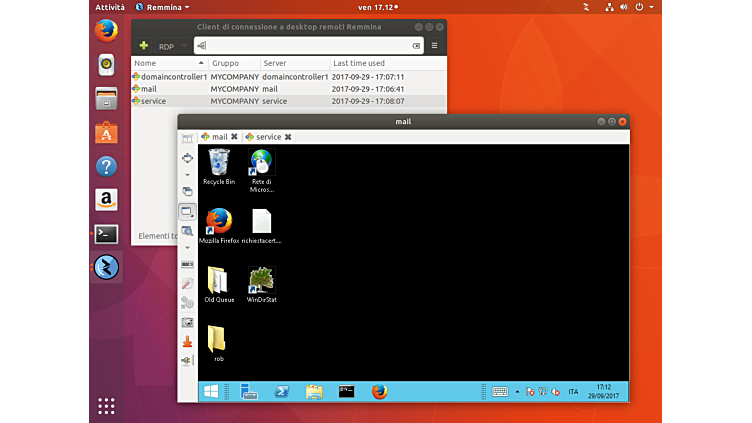The image size is (752, 423).
Task: Open the Remmina app menu in top bar
Action: coord(161,7)
